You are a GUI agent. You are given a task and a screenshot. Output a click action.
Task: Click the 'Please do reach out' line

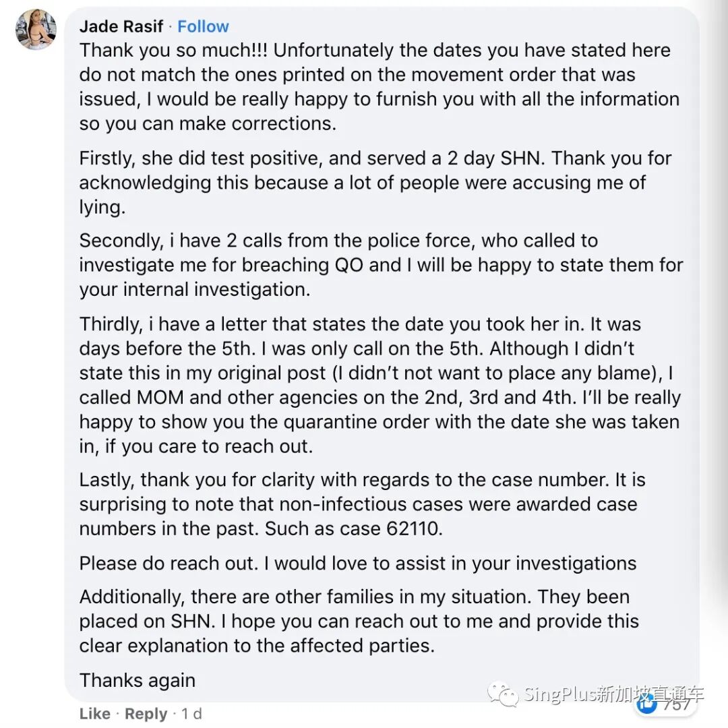pyautogui.click(x=357, y=563)
